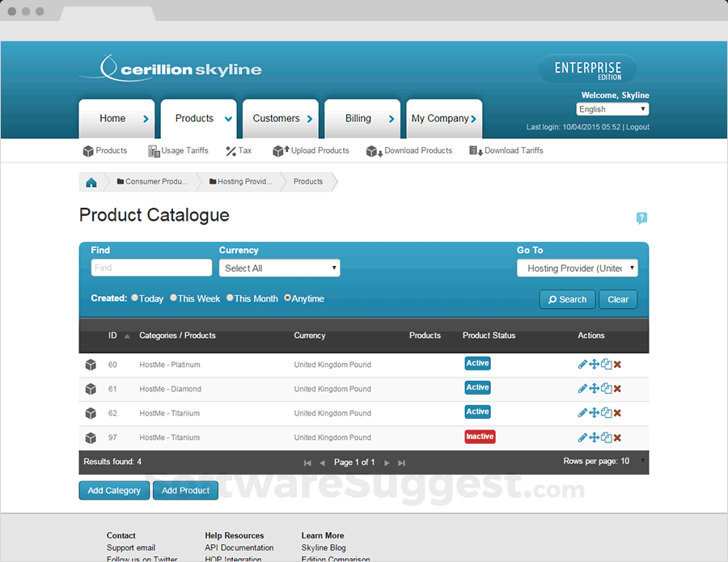
Task: Choose 'This Month' under Created options
Action: point(229,298)
